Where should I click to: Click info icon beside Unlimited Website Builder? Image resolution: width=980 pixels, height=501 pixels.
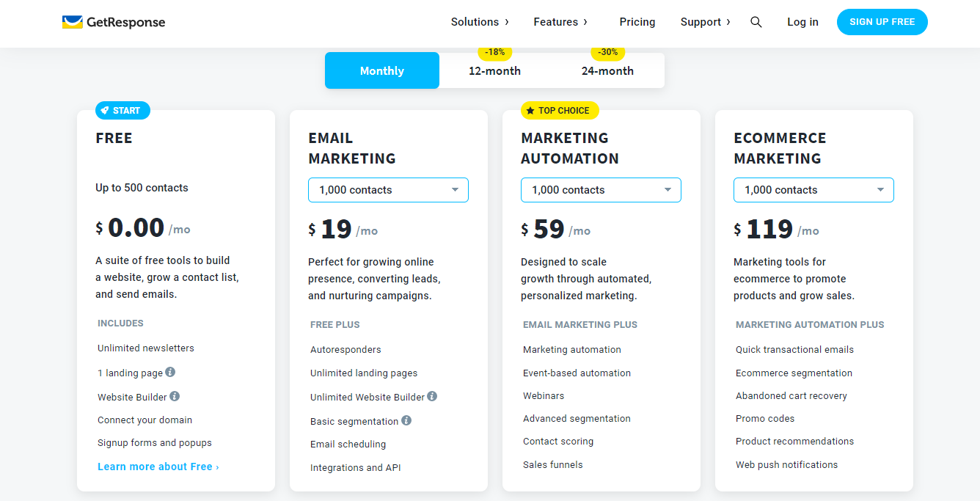[432, 396]
